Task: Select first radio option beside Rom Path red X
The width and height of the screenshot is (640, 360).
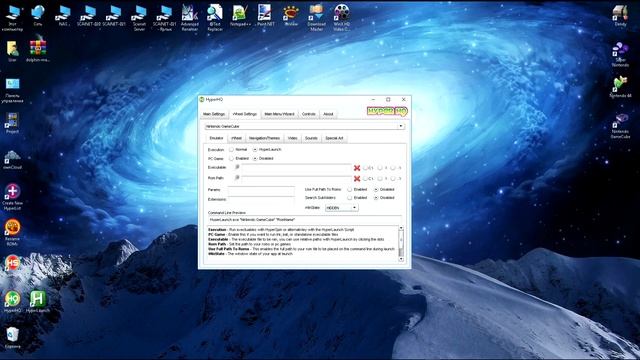Action: click(x=366, y=178)
